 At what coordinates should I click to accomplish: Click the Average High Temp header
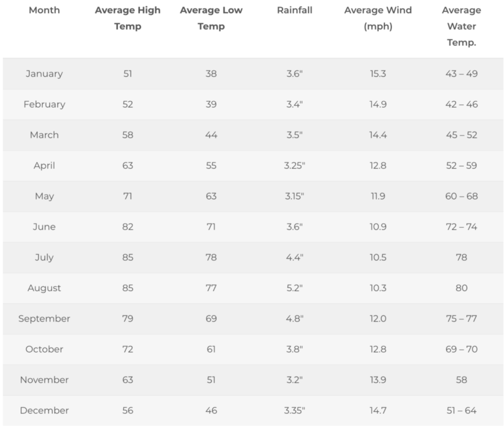[x=128, y=18]
